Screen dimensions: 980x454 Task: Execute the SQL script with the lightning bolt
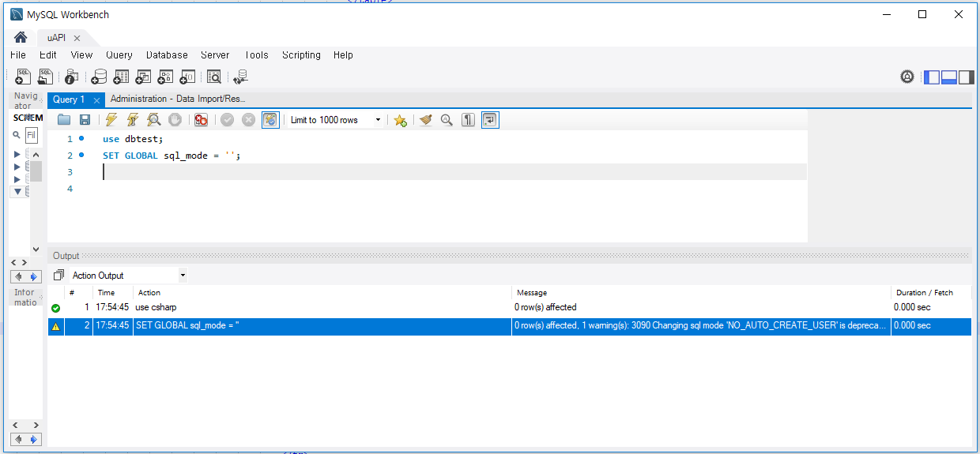click(111, 120)
